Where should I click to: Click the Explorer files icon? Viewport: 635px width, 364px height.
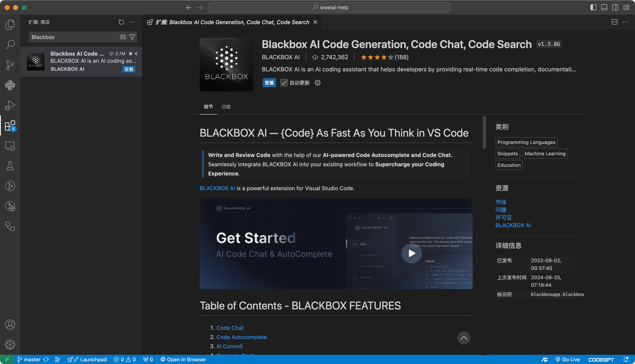(x=10, y=25)
